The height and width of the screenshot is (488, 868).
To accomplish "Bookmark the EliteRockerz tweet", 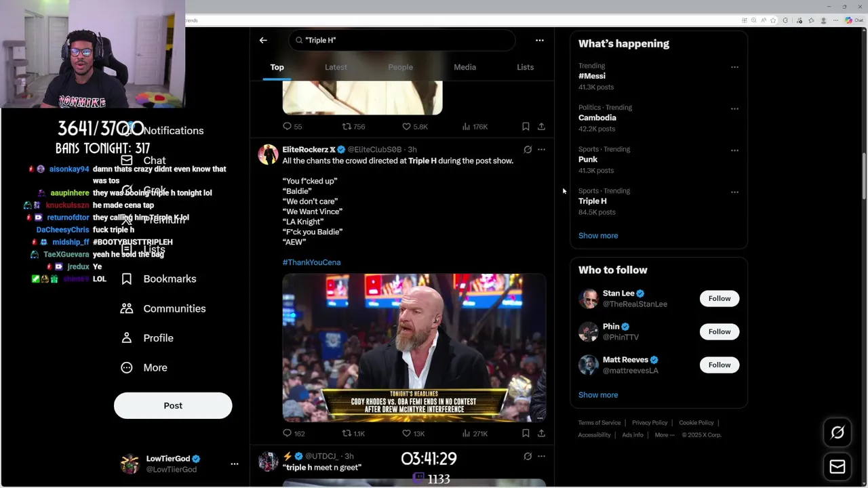I will point(526,433).
